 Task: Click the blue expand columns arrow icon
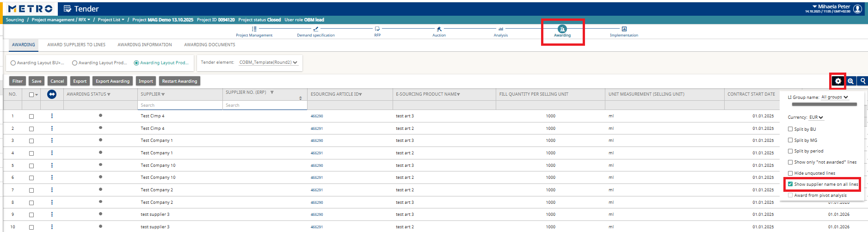[x=52, y=94]
